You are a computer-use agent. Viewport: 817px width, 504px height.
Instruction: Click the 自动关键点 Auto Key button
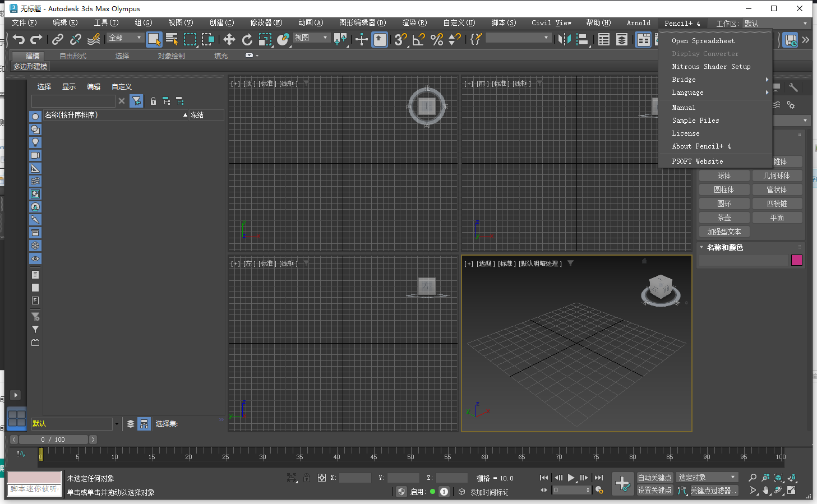pyautogui.click(x=655, y=478)
